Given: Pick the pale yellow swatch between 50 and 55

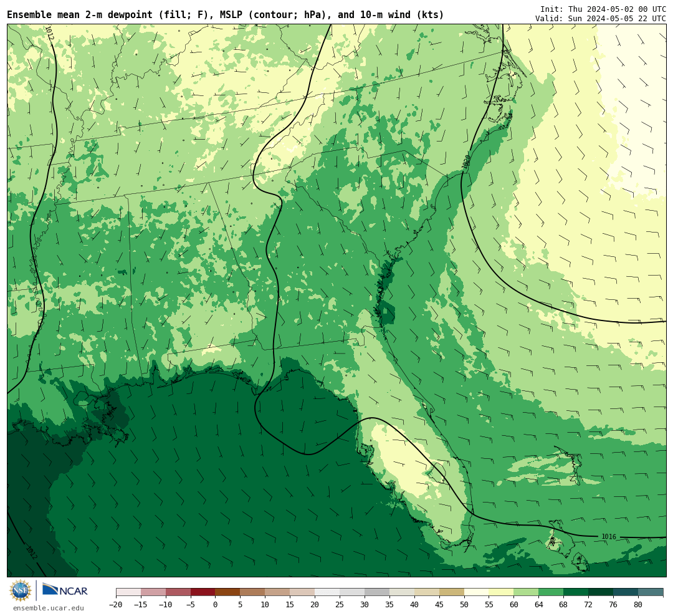Looking at the screenshot, I should tap(477, 592).
